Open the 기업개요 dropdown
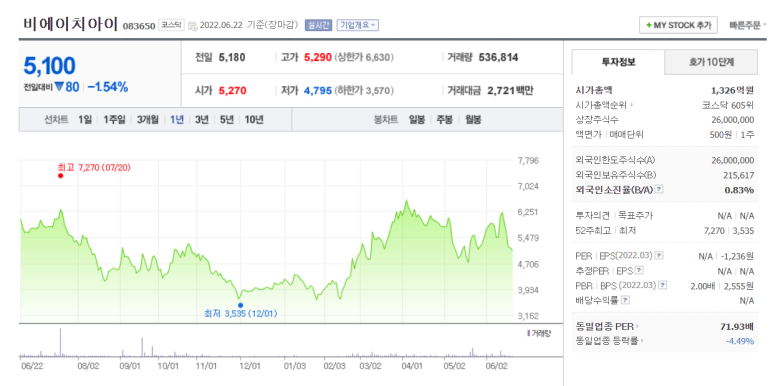The height and width of the screenshot is (386, 773). (x=357, y=25)
